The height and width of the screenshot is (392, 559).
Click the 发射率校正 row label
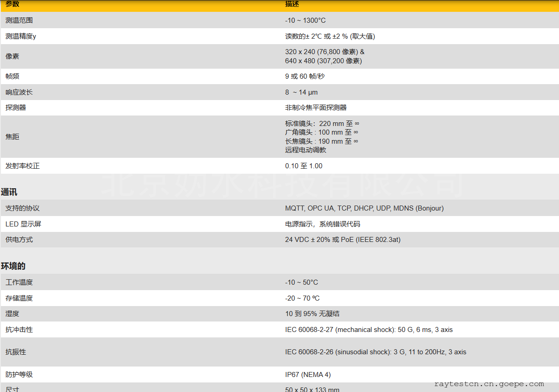point(22,166)
